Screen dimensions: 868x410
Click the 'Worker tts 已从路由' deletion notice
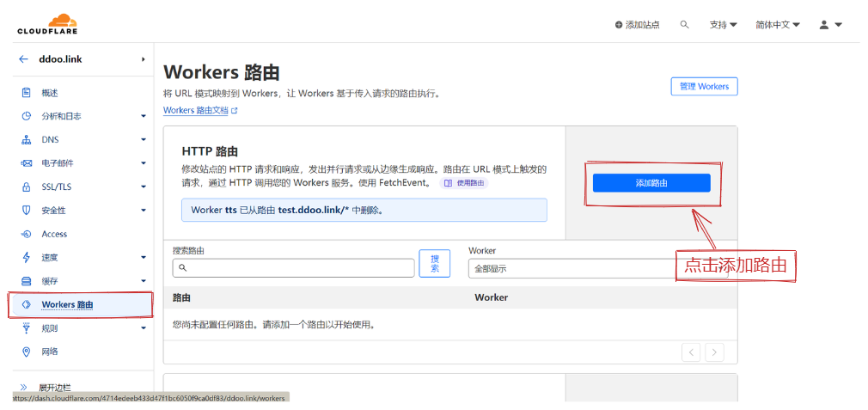click(364, 211)
